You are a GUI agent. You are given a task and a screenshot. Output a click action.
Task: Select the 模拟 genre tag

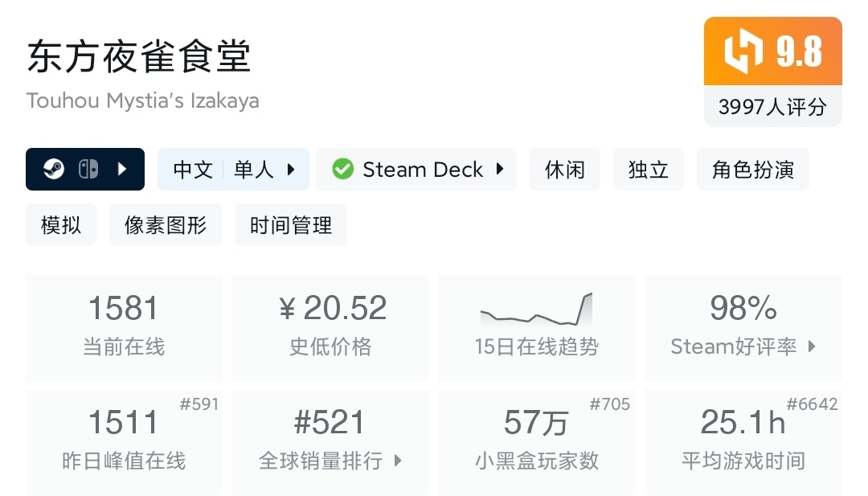pos(61,225)
